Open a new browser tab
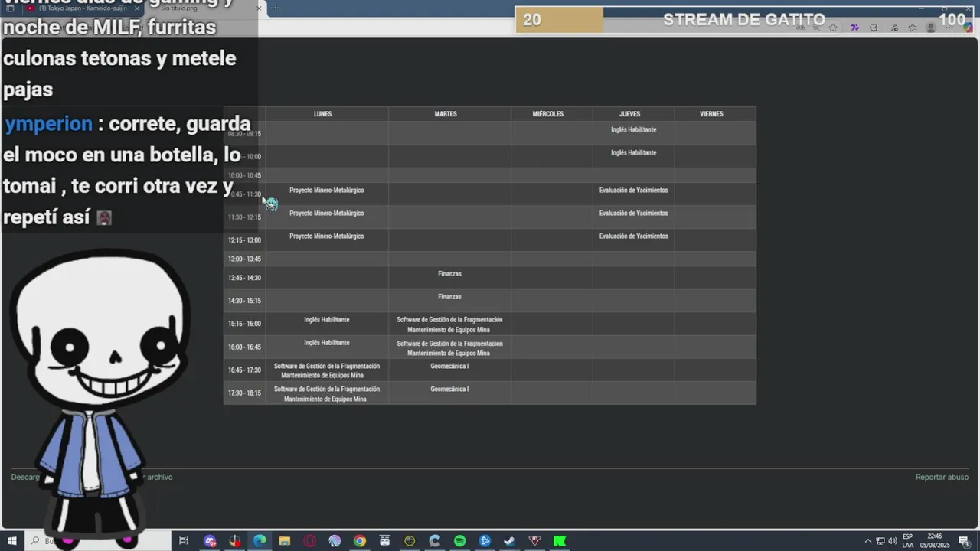 point(276,8)
